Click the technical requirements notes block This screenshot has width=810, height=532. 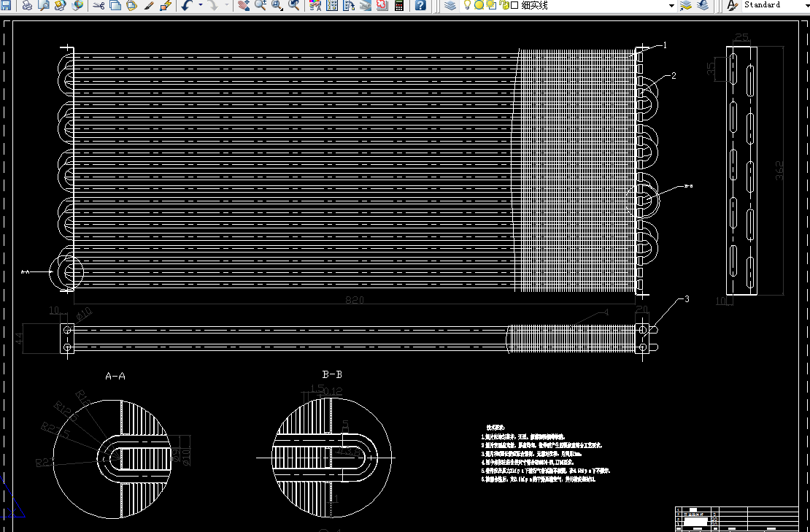pyautogui.click(x=546, y=454)
